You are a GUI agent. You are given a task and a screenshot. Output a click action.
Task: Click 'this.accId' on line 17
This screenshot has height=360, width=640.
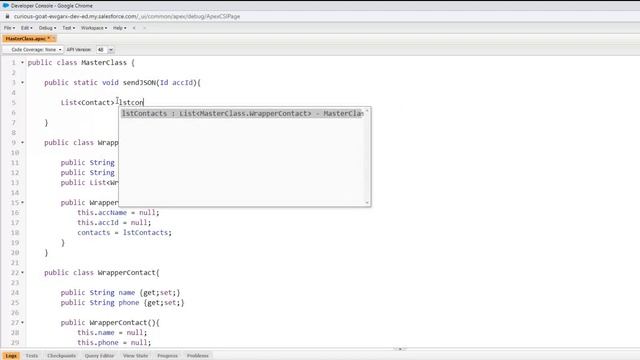(x=98, y=222)
